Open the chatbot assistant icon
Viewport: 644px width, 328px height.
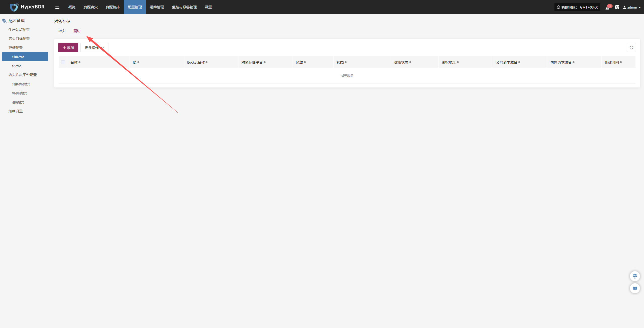pyautogui.click(x=635, y=276)
